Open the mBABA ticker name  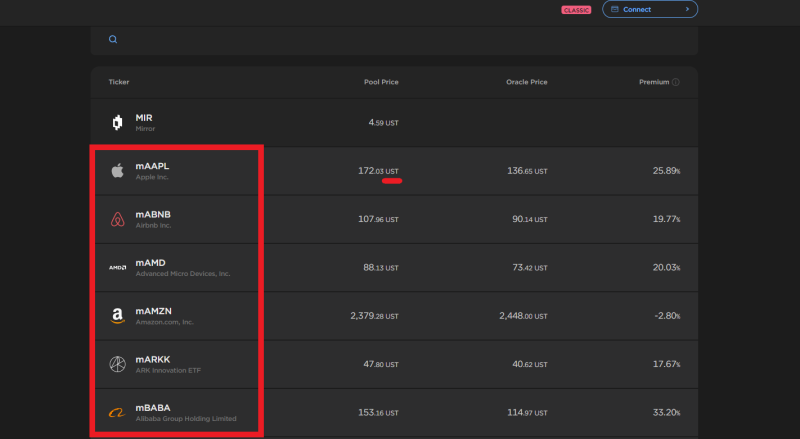[x=153, y=407]
